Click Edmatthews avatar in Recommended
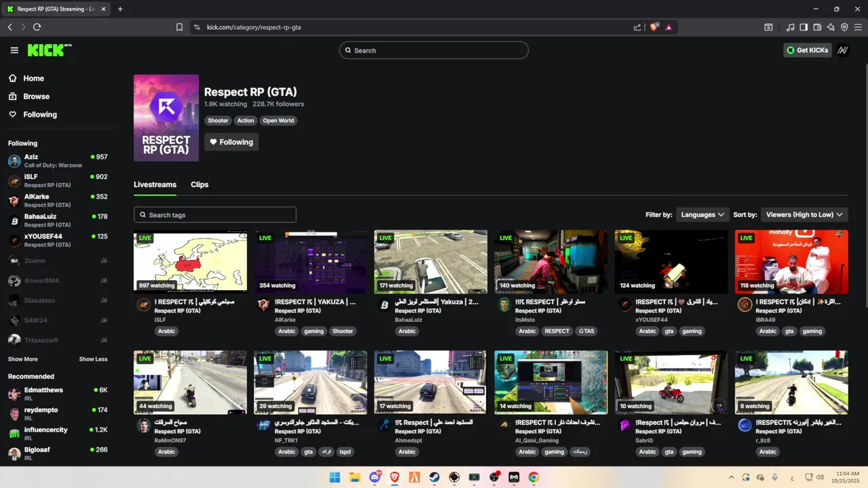 point(14,394)
